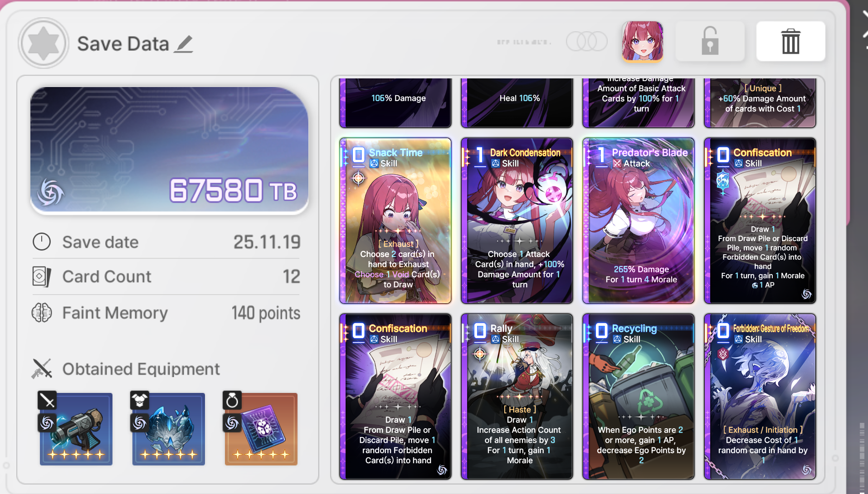Select the blaster gun weapon equipment

[x=76, y=429]
